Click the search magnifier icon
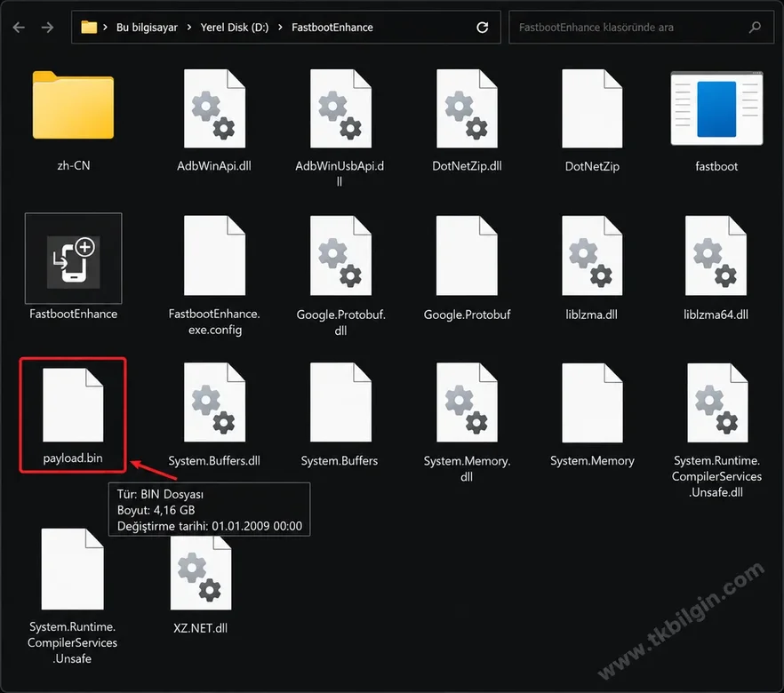 pyautogui.click(x=755, y=27)
